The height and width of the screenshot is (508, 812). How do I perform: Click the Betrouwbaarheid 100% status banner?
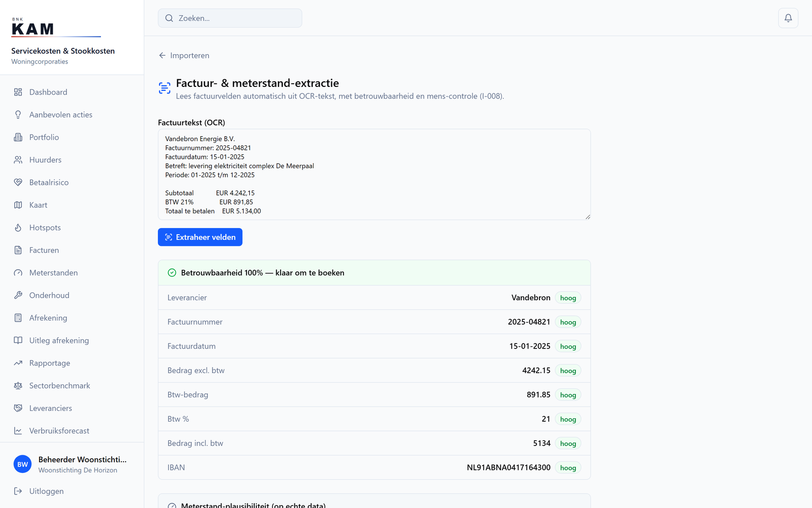374,273
